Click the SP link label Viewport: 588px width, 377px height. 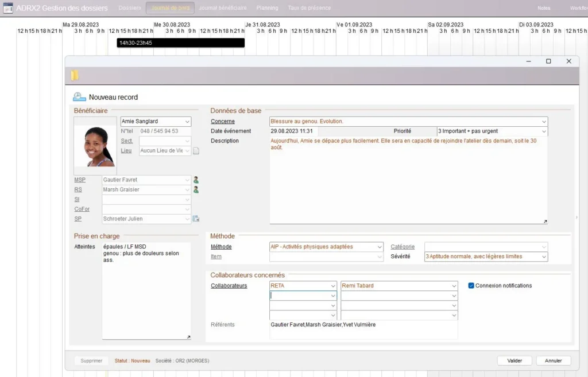point(78,219)
